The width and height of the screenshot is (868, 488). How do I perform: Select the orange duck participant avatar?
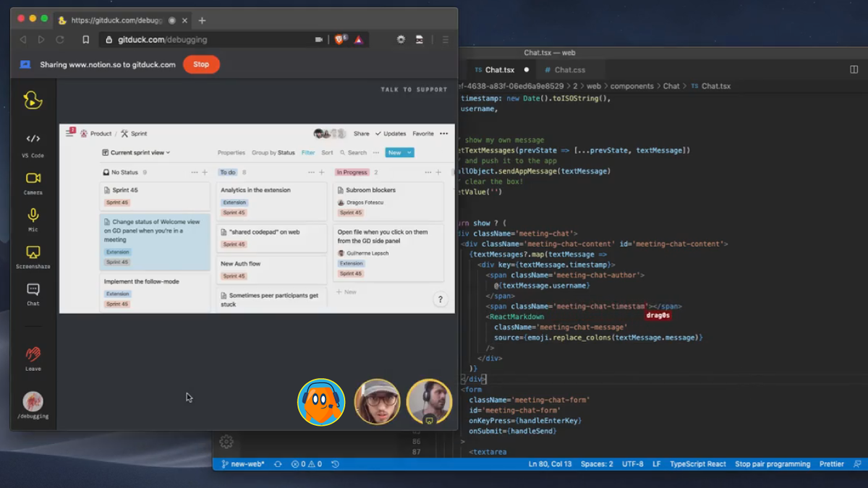[321, 402]
